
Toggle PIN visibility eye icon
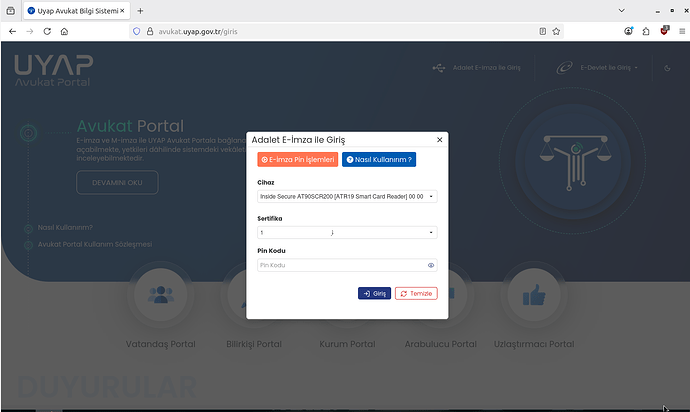[x=431, y=265]
